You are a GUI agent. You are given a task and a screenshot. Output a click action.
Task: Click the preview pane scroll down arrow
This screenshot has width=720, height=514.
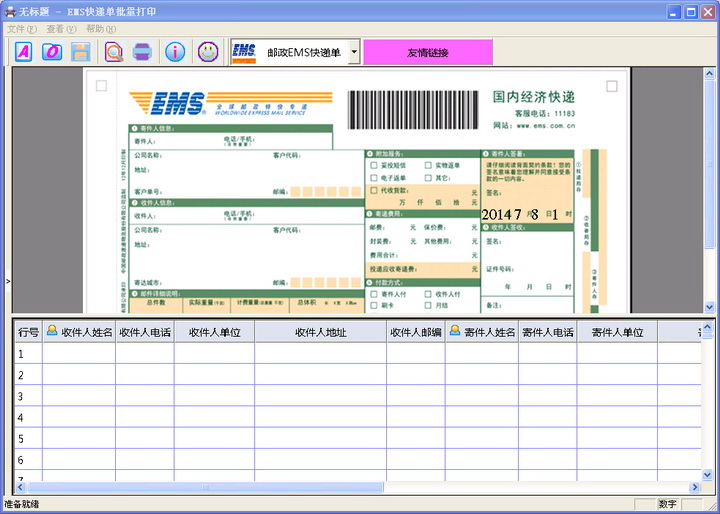tap(709, 307)
